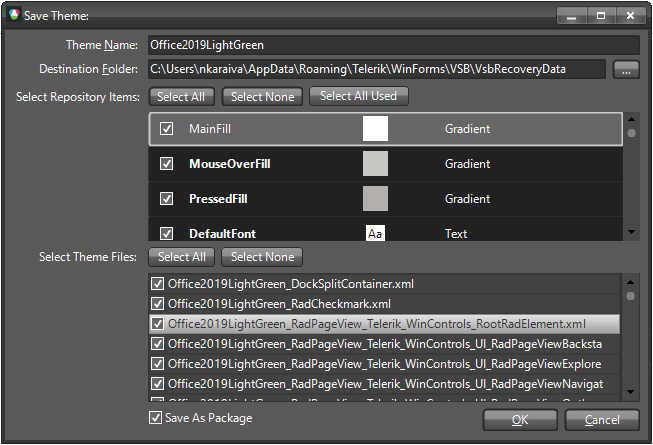Toggle the RadPageViewBacksta file checkbox
This screenshot has height=445, width=653.
pos(157,344)
